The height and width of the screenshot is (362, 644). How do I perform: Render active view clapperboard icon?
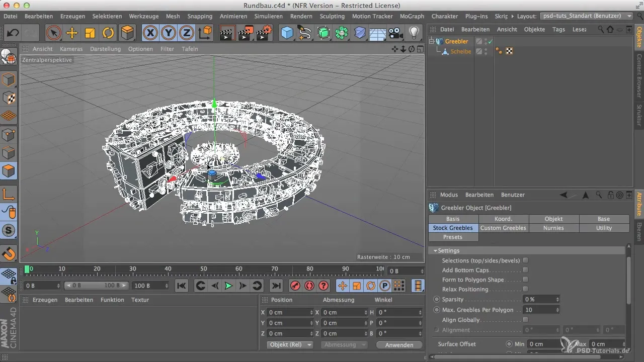point(227,33)
